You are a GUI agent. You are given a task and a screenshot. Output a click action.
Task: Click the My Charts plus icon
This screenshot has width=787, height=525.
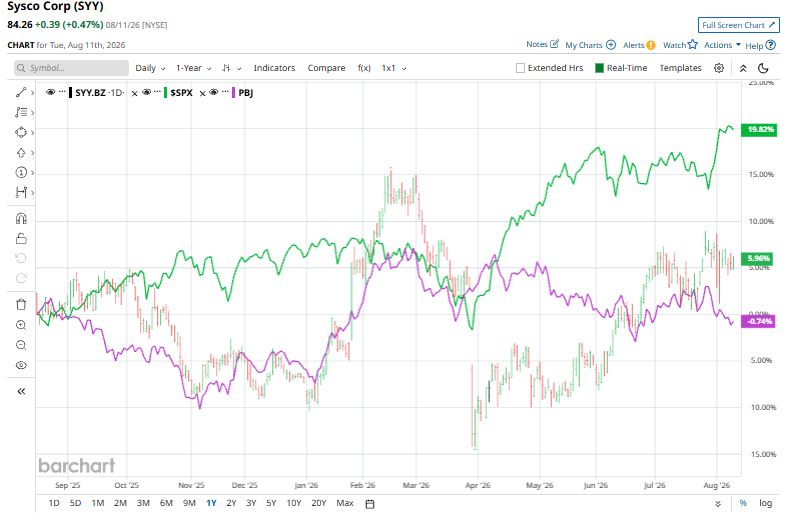pos(611,45)
